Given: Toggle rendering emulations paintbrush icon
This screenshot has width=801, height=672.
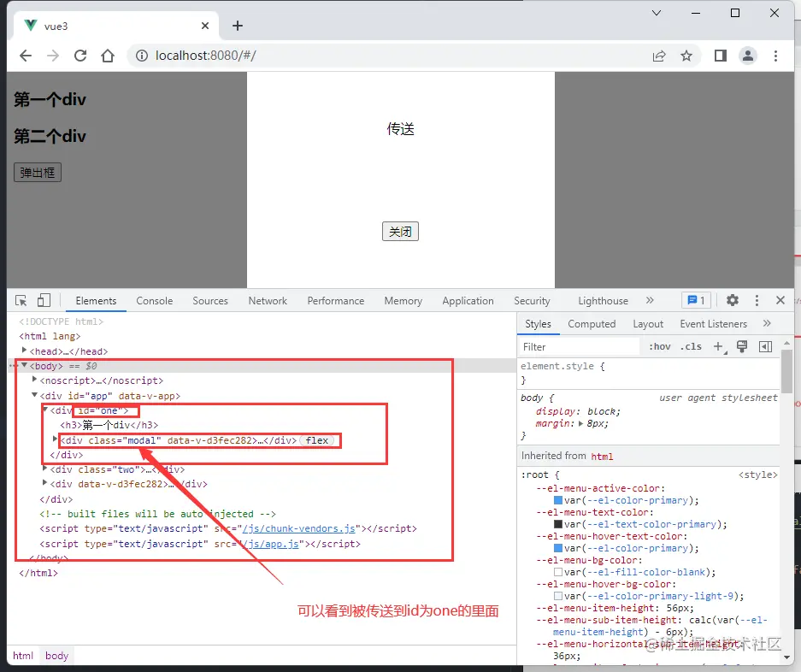Looking at the screenshot, I should [742, 346].
